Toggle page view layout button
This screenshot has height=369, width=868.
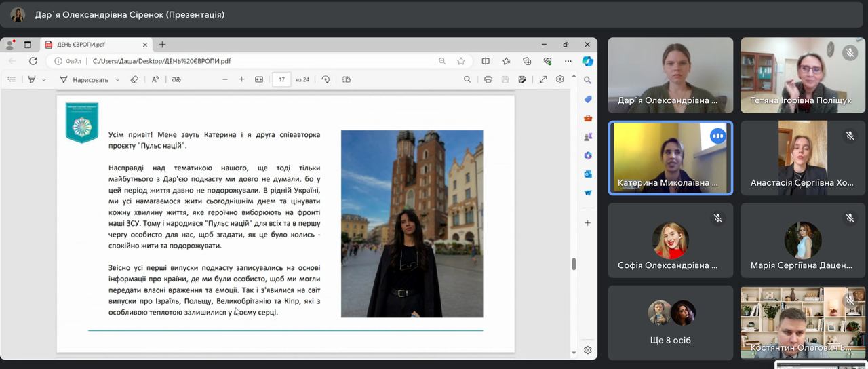pos(347,79)
